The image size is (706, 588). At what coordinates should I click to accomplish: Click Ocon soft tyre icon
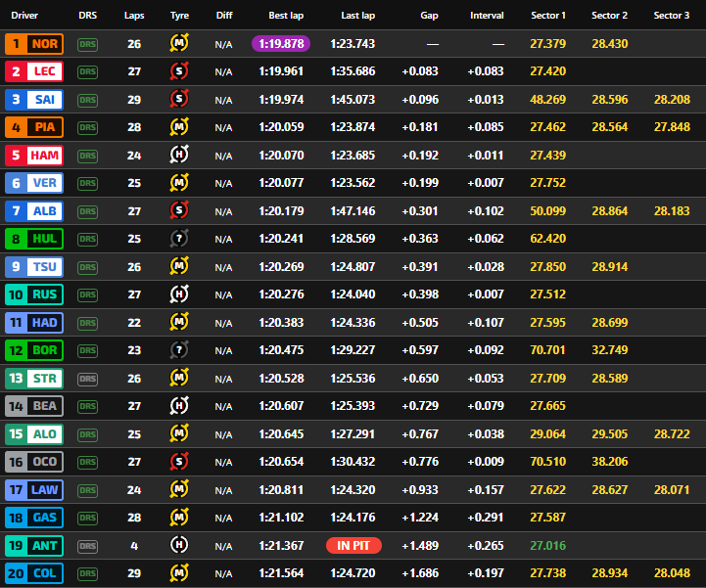179,461
